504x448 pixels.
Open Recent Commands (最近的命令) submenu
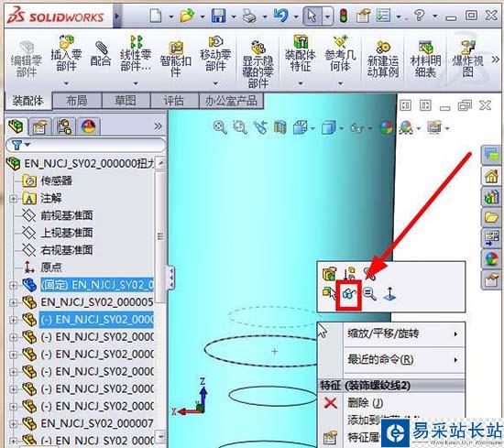tap(403, 359)
